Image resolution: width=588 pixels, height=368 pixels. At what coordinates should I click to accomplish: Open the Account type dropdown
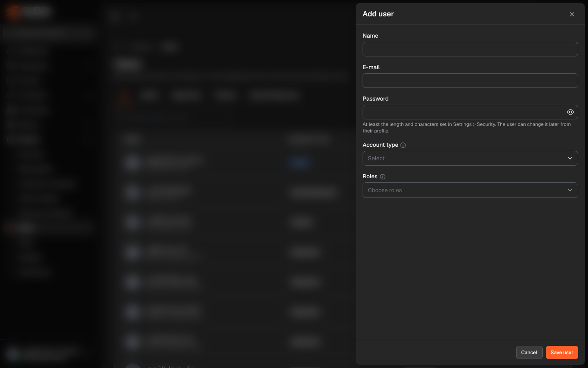[470, 158]
